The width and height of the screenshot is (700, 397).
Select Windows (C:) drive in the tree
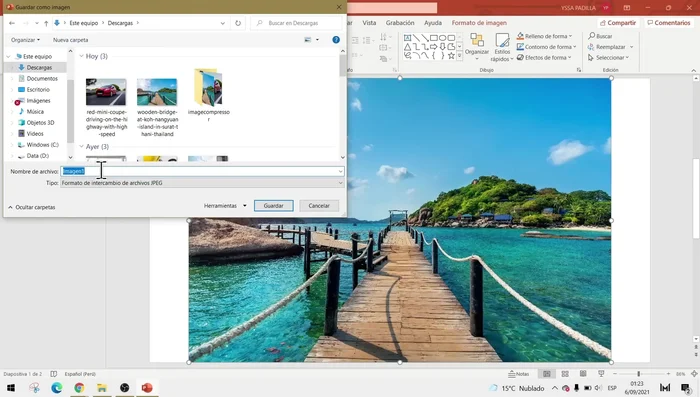click(x=42, y=145)
